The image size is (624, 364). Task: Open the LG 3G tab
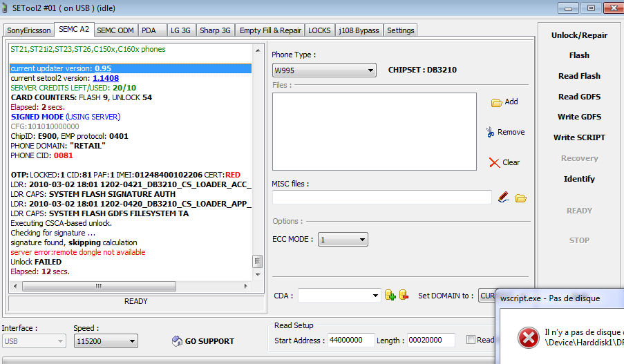tap(180, 30)
